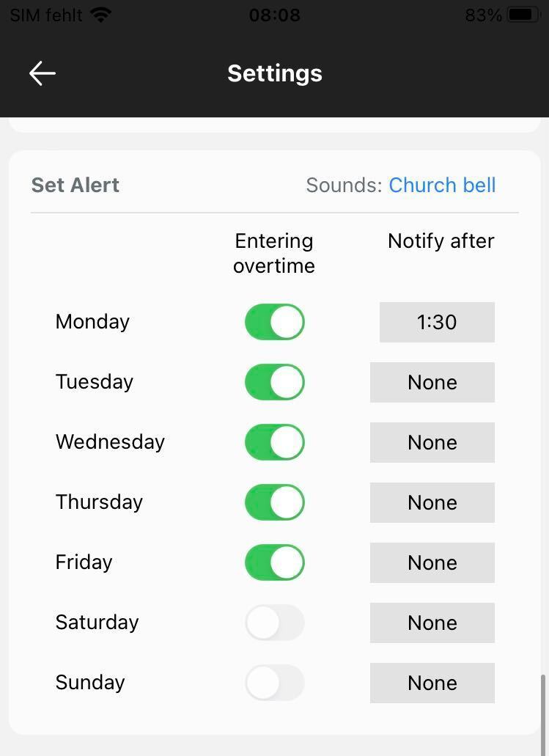Switch off Thursday overtime alert
This screenshot has width=549, height=756.
click(x=275, y=502)
